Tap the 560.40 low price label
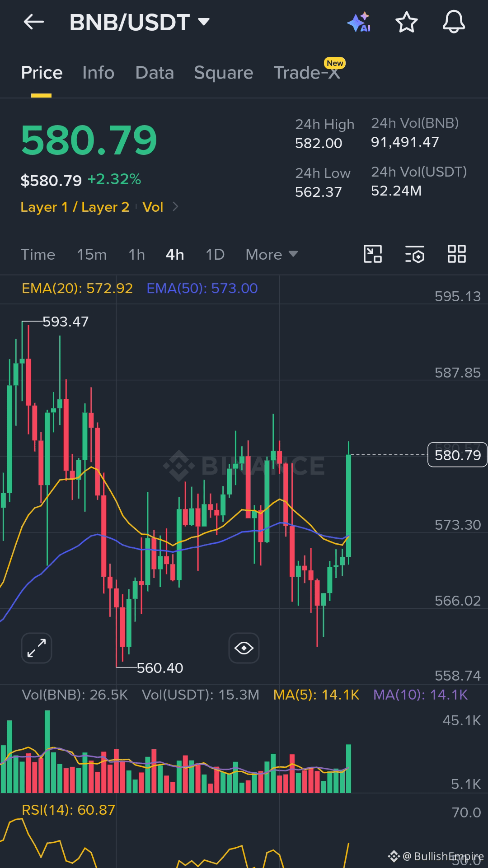Screen dimensions: 488x868 160,668
